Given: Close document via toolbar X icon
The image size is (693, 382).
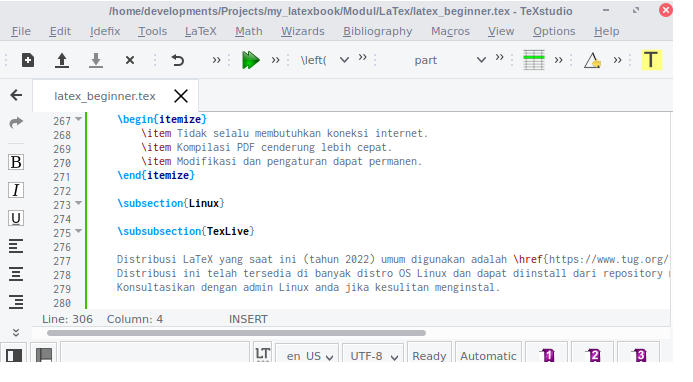Looking at the screenshot, I should [129, 60].
